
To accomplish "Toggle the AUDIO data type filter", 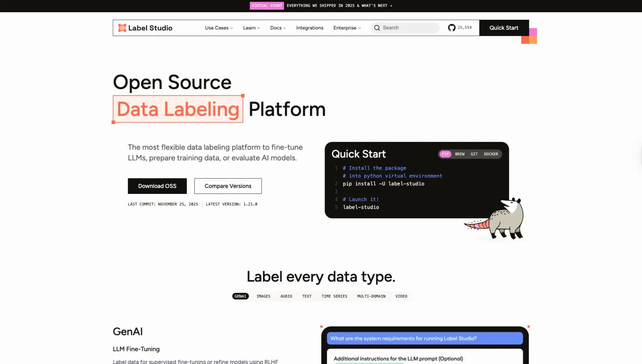I will click(x=286, y=296).
